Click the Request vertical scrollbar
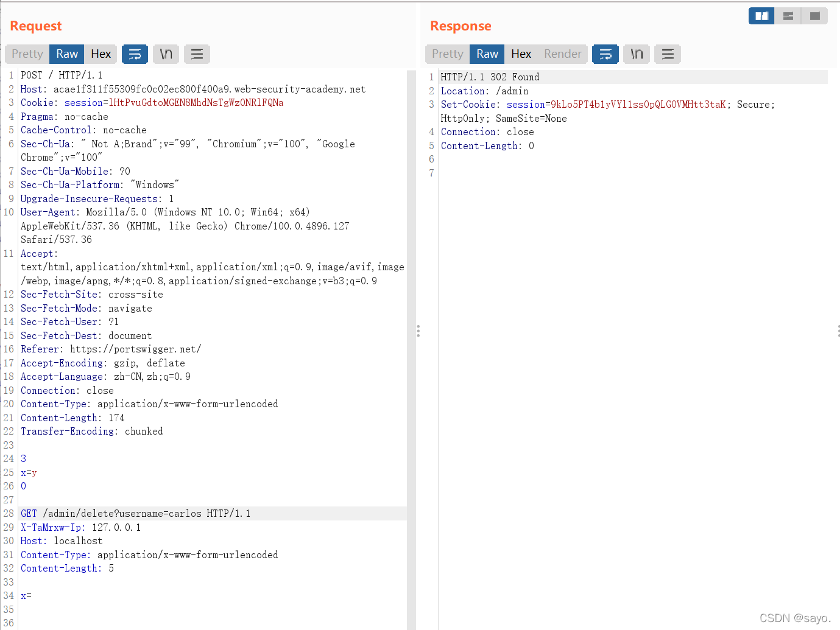 (411, 349)
